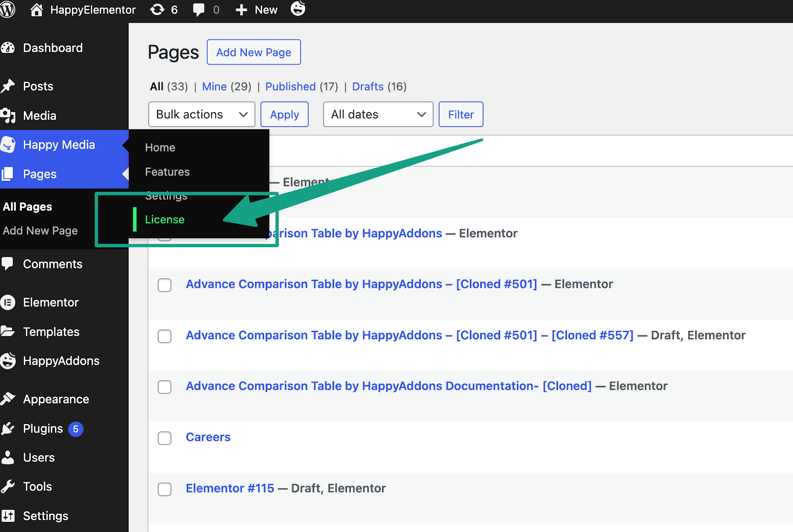Open License in Happy Media flyout

coord(165,219)
